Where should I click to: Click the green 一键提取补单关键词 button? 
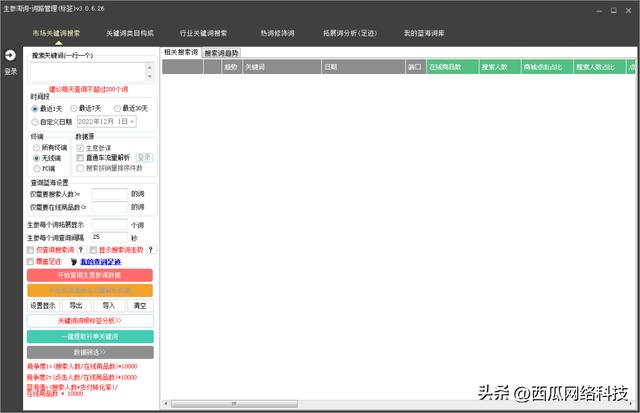click(x=90, y=337)
